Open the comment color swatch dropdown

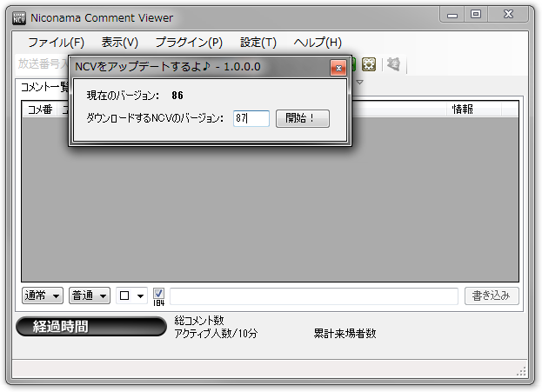(131, 296)
